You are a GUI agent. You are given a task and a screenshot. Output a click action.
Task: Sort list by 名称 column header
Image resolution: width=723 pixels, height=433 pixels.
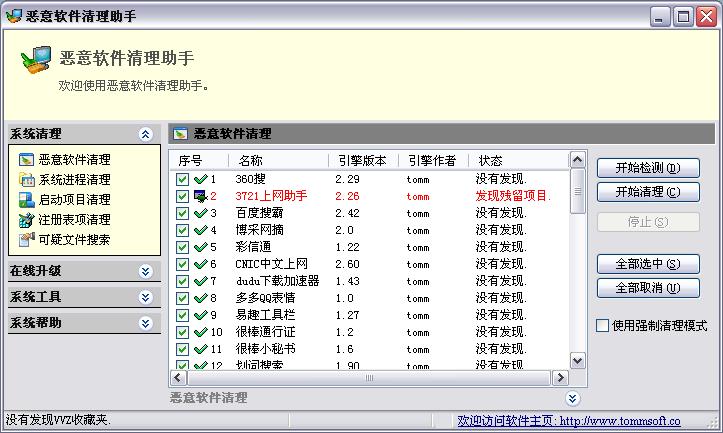click(279, 160)
